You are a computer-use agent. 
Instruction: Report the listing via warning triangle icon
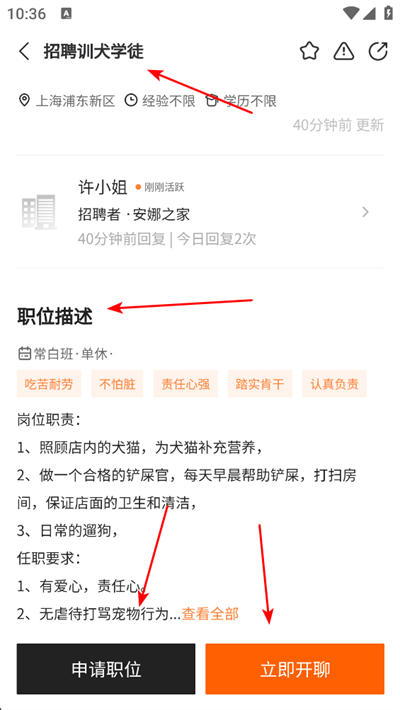[344, 51]
